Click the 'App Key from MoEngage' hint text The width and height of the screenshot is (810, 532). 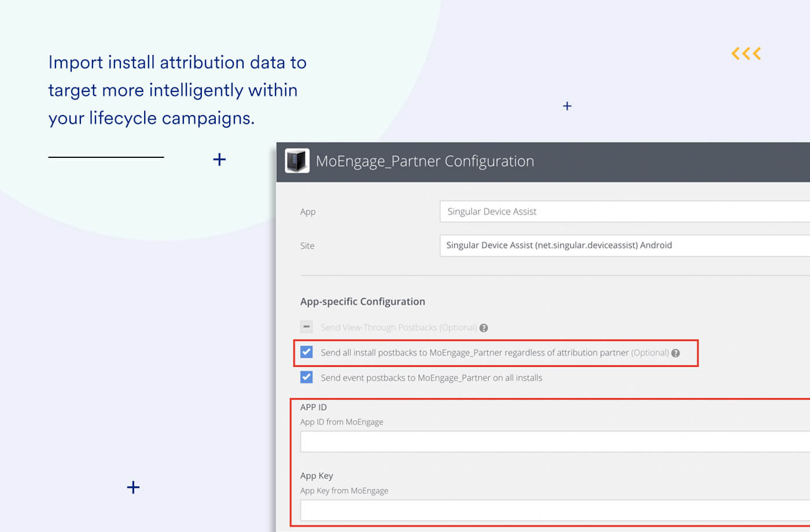344,491
